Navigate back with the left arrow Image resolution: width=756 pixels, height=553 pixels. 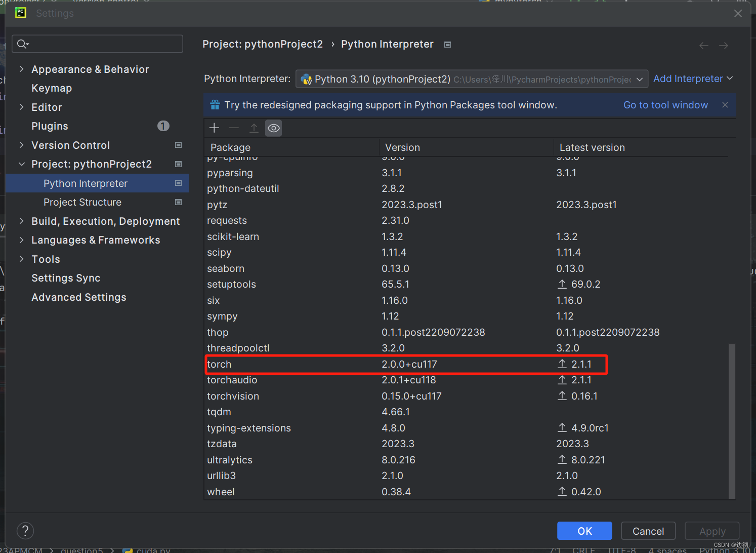click(x=704, y=46)
